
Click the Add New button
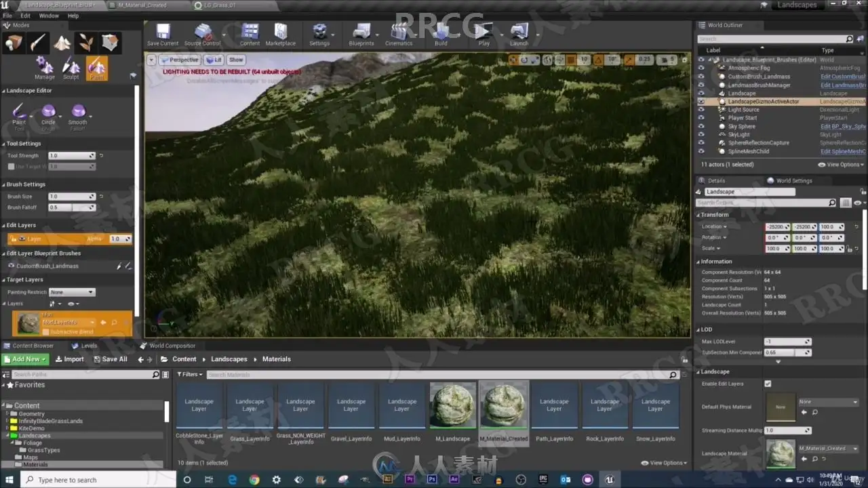[26, 359]
